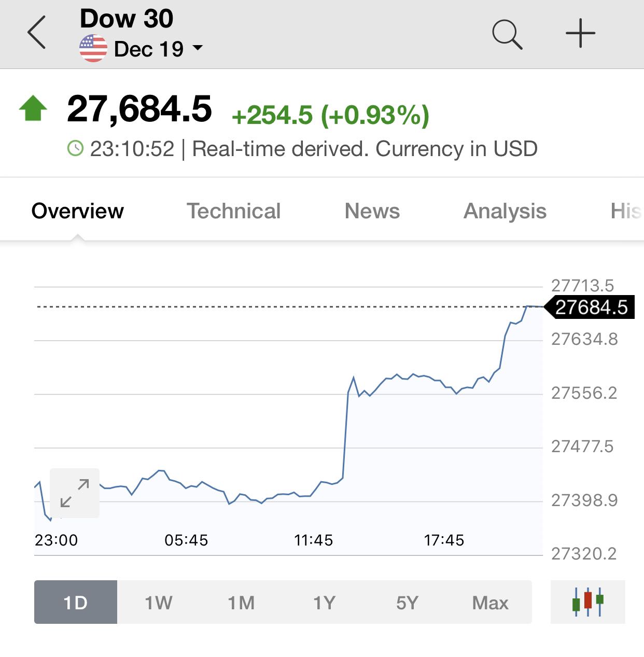Tap the 27684.5 current price marker

[590, 307]
